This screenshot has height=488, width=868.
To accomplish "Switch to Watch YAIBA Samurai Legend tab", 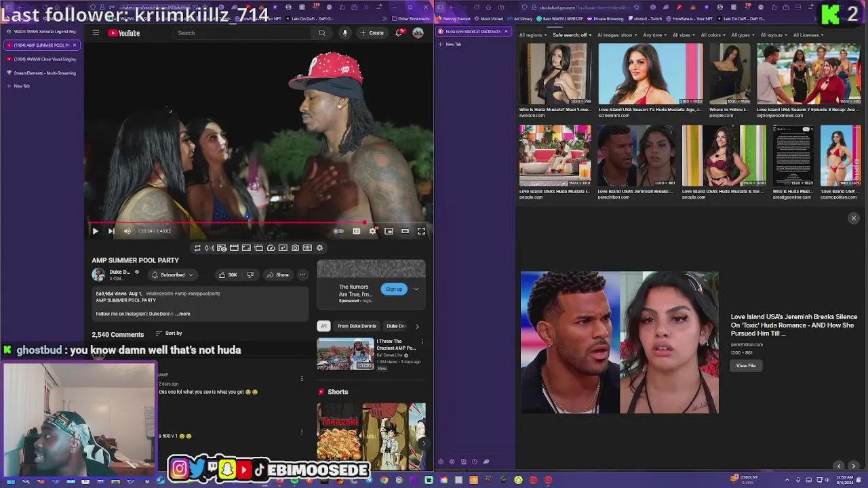I will [x=41, y=31].
